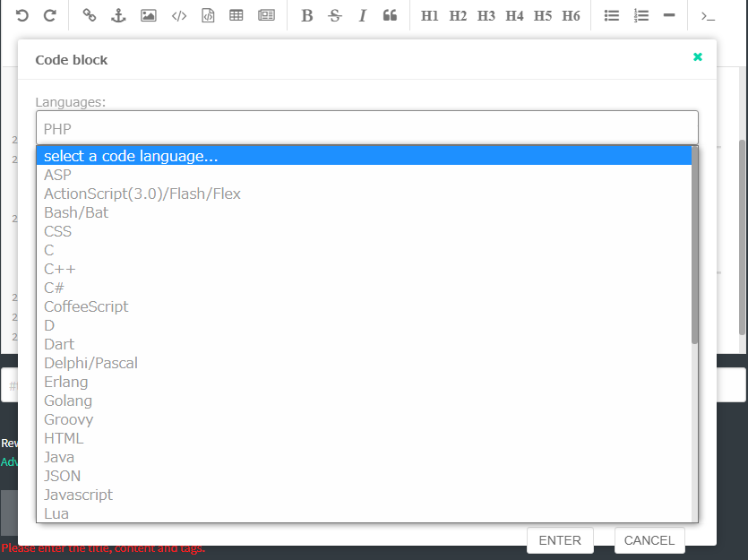Image resolution: width=748 pixels, height=560 pixels.
Task: Insert a block quote
Action: click(x=390, y=16)
